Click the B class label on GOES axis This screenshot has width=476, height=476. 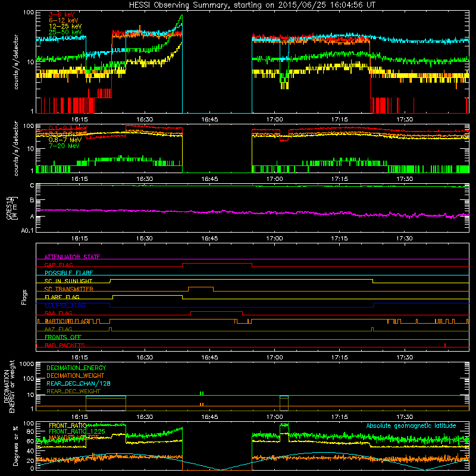32,200
